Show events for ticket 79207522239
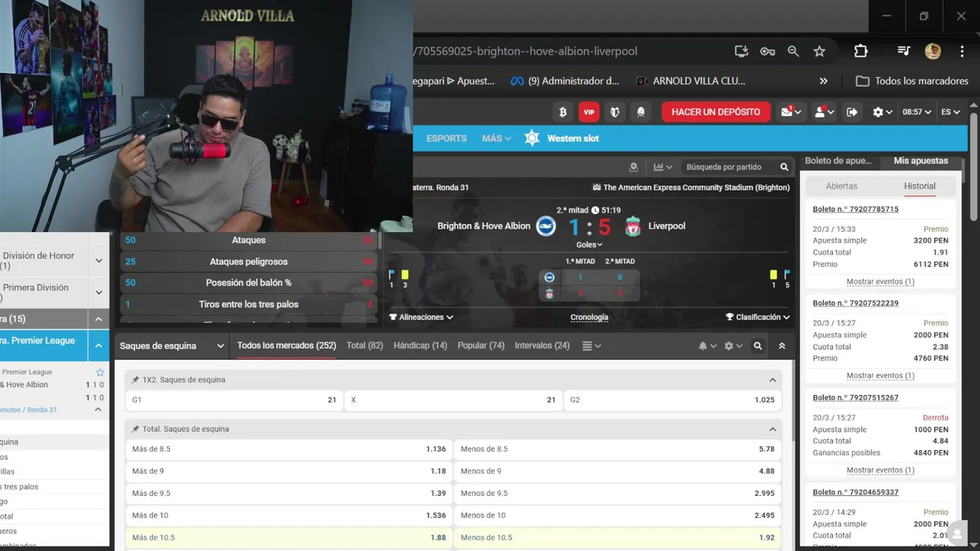Image resolution: width=980 pixels, height=551 pixels. (x=880, y=376)
